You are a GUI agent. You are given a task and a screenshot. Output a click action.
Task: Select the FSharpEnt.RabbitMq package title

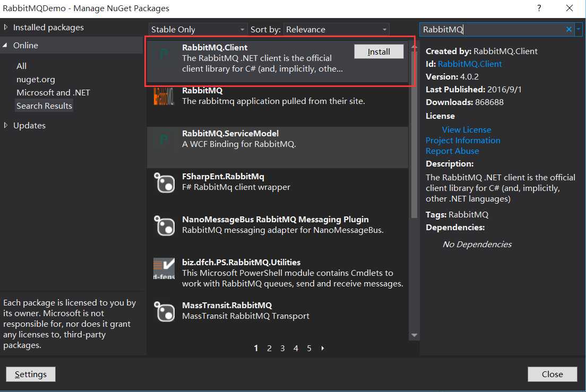[x=223, y=176]
